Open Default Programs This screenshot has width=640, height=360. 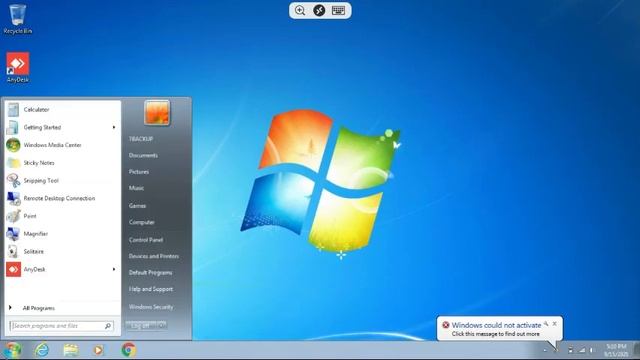point(151,272)
